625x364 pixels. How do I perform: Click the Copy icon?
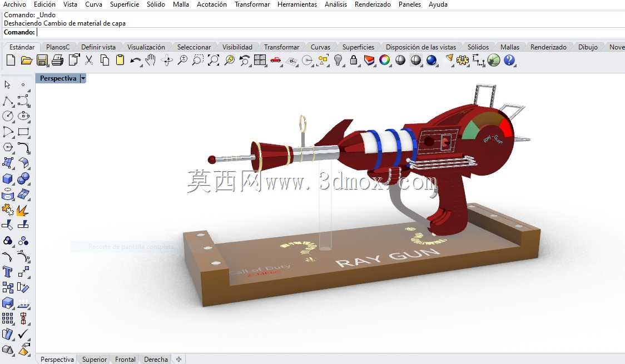click(105, 60)
